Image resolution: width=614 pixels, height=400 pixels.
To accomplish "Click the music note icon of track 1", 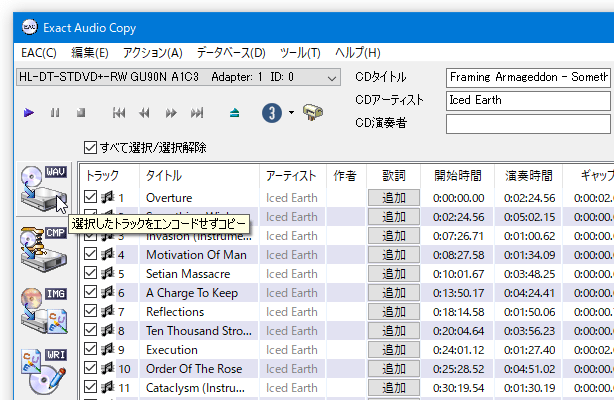I will pyautogui.click(x=107, y=197).
